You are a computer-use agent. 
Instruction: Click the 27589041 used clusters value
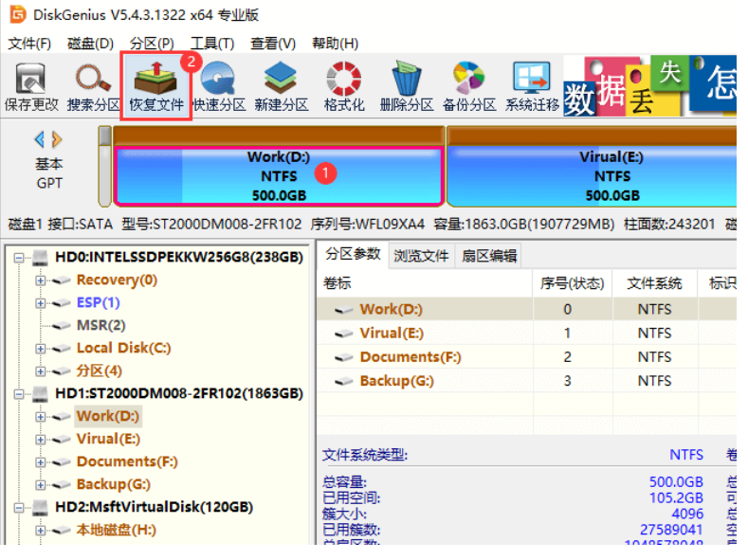coord(671,530)
